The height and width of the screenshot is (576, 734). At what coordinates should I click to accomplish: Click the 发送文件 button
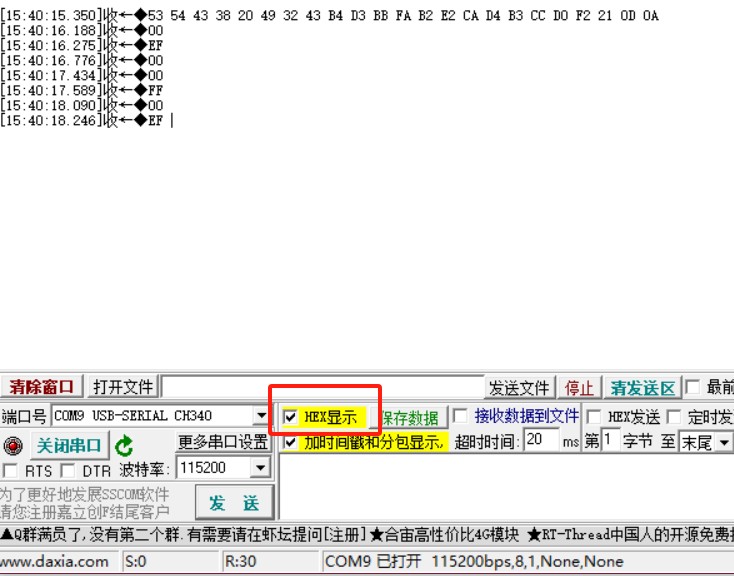point(519,388)
